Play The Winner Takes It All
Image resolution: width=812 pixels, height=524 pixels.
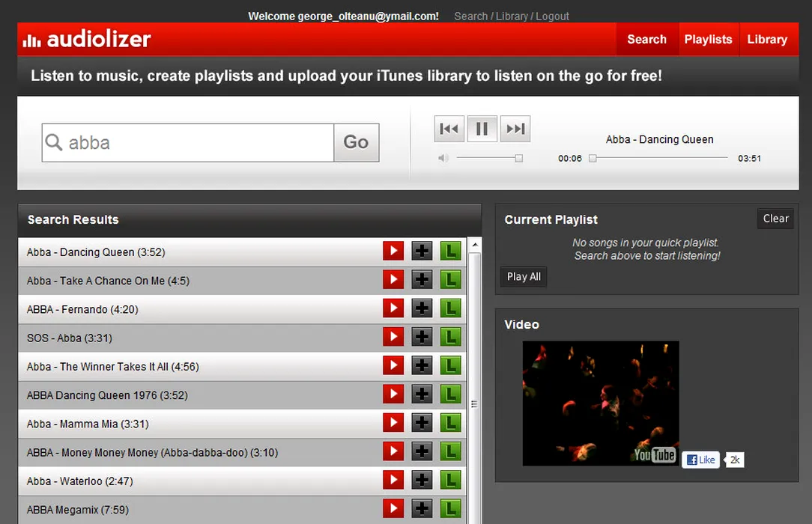tap(393, 365)
